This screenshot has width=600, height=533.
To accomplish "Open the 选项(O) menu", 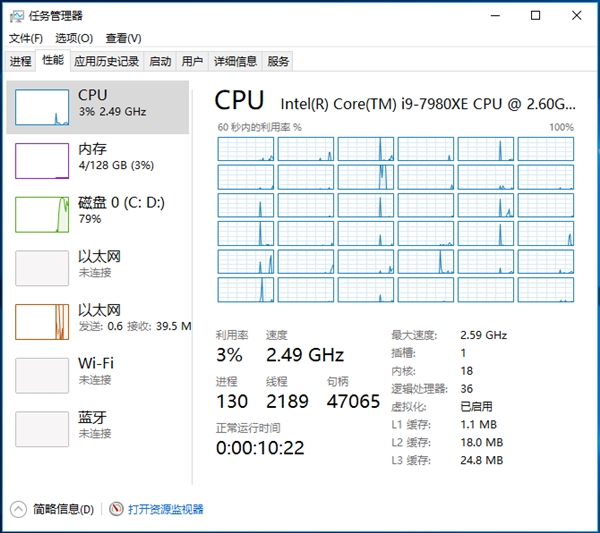I will coord(73,38).
